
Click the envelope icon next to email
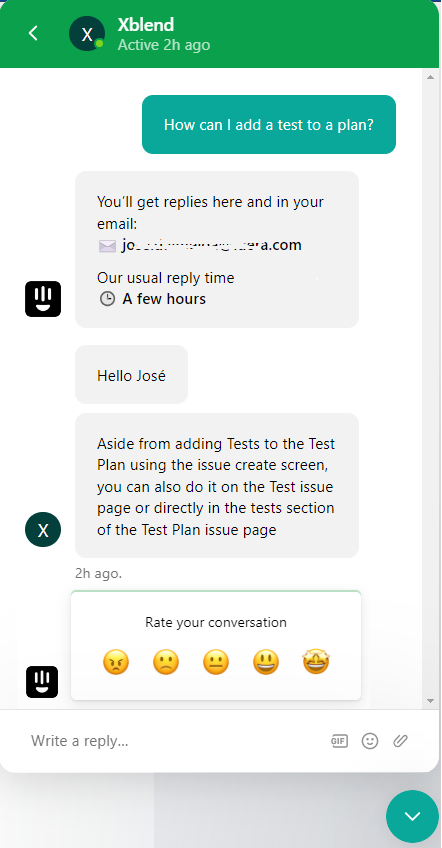pos(107,246)
